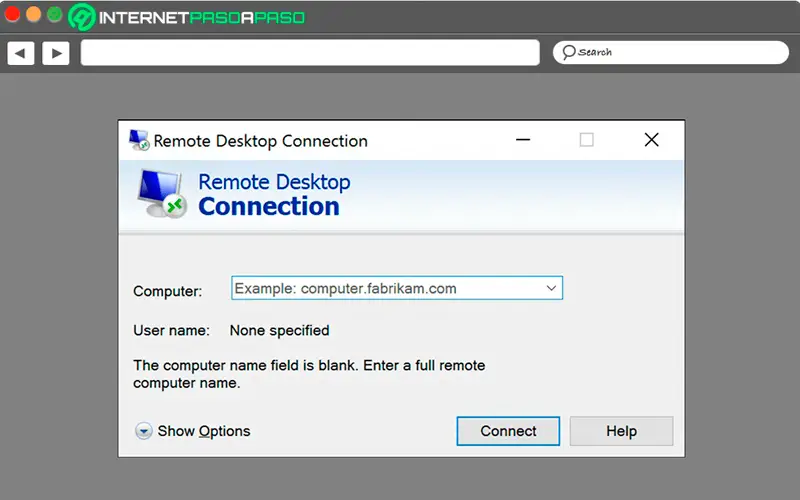Click the Show Options label
This screenshot has height=500, width=800.
204,431
